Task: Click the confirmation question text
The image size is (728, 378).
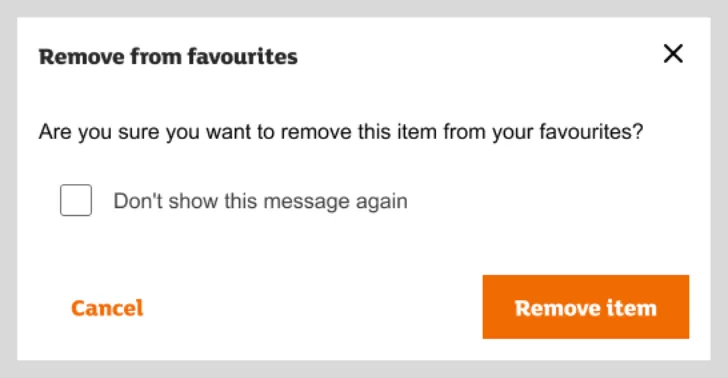Action: pyautogui.click(x=341, y=132)
